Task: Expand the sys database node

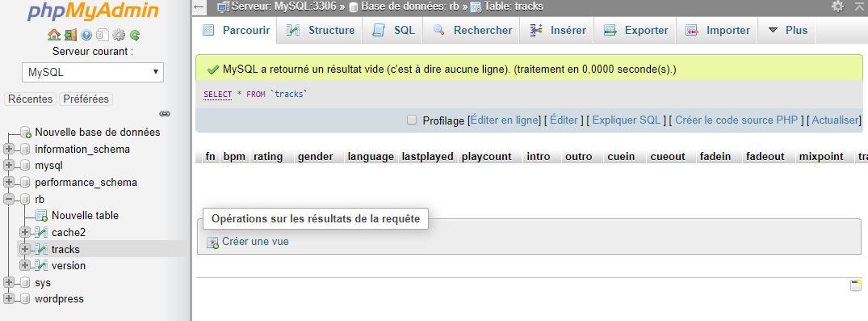Action: point(9,282)
